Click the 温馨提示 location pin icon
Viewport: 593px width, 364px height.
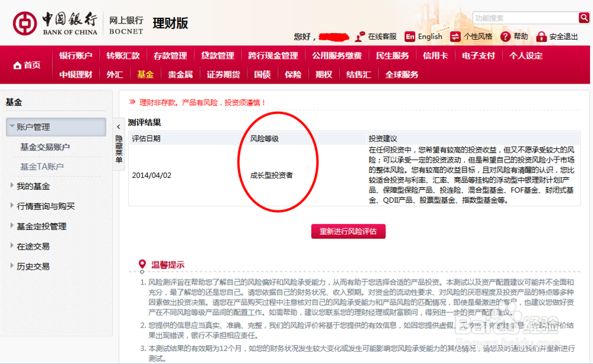coord(142,264)
